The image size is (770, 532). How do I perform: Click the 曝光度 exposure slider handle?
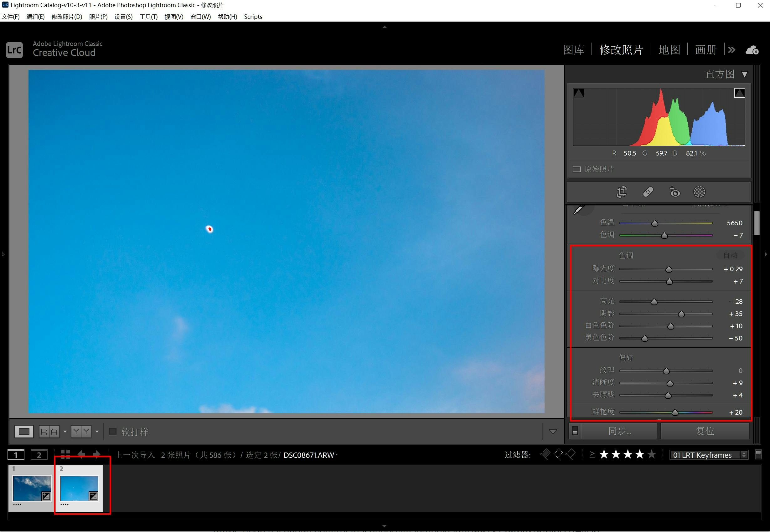coord(669,269)
